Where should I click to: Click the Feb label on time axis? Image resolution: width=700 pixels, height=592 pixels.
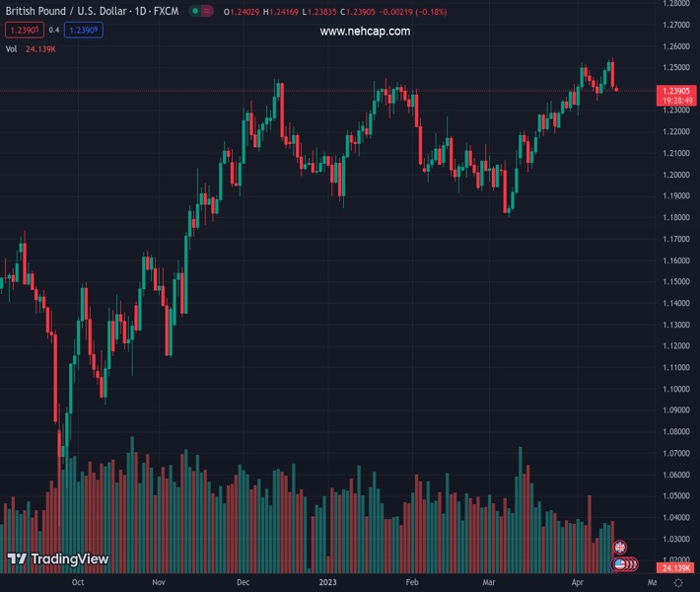[x=412, y=583]
